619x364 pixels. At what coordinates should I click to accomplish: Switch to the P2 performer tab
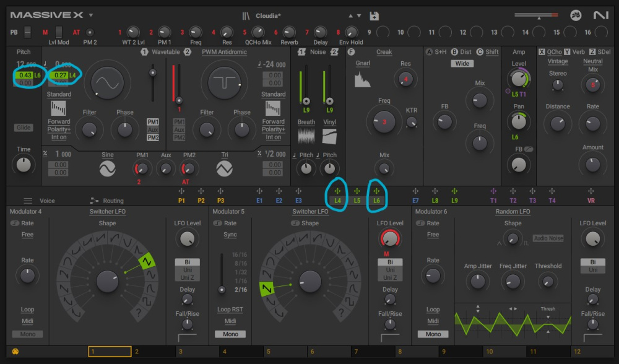click(201, 201)
